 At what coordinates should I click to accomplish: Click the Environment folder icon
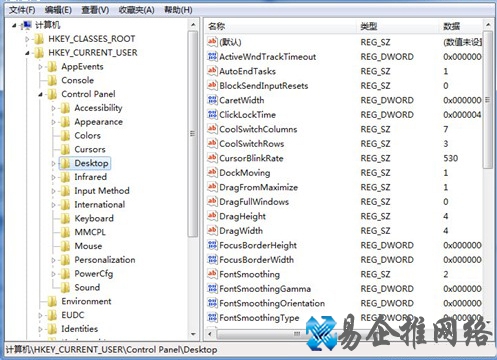52,301
